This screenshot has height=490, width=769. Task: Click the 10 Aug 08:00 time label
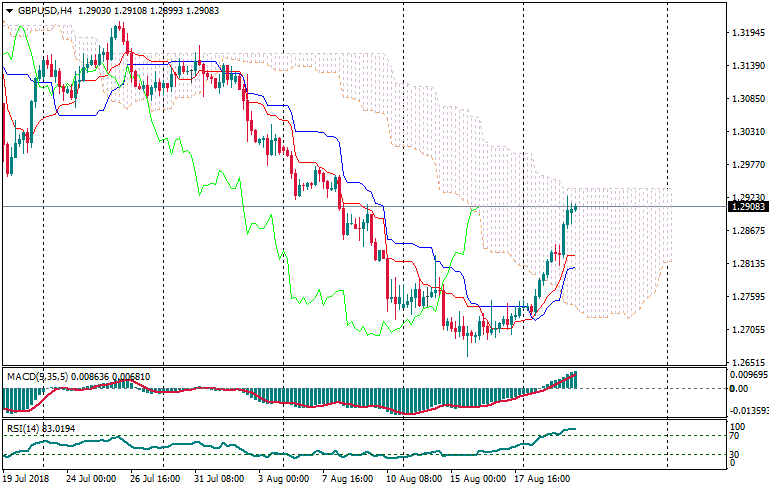tap(412, 479)
